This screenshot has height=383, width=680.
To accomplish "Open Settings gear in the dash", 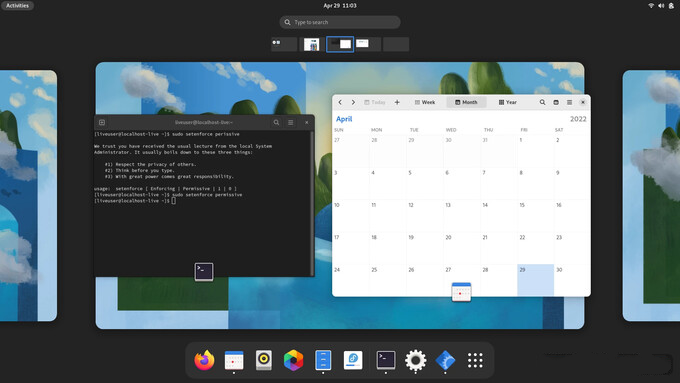I will 415,360.
